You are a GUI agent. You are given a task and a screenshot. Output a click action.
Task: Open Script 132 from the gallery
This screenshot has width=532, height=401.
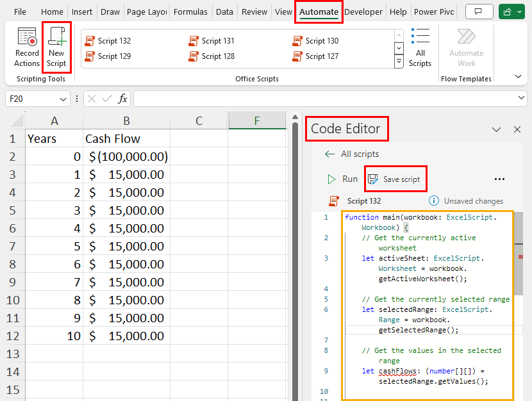[108, 40]
